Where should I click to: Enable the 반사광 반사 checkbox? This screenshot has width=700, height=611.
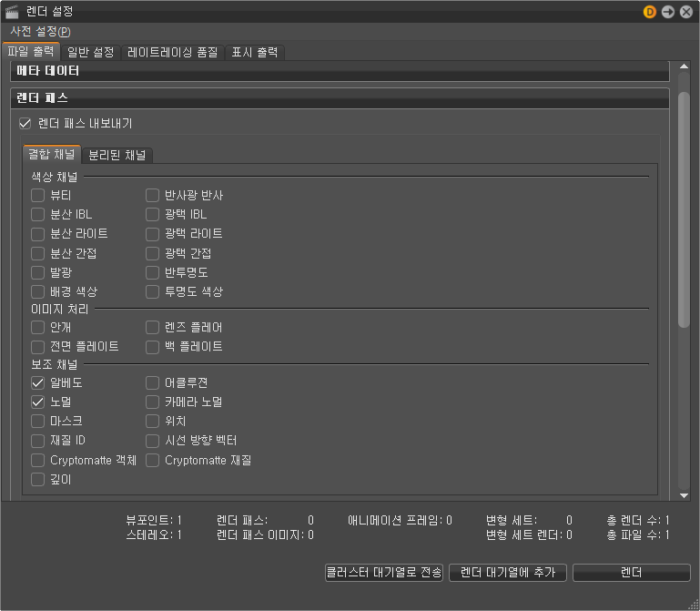[152, 195]
